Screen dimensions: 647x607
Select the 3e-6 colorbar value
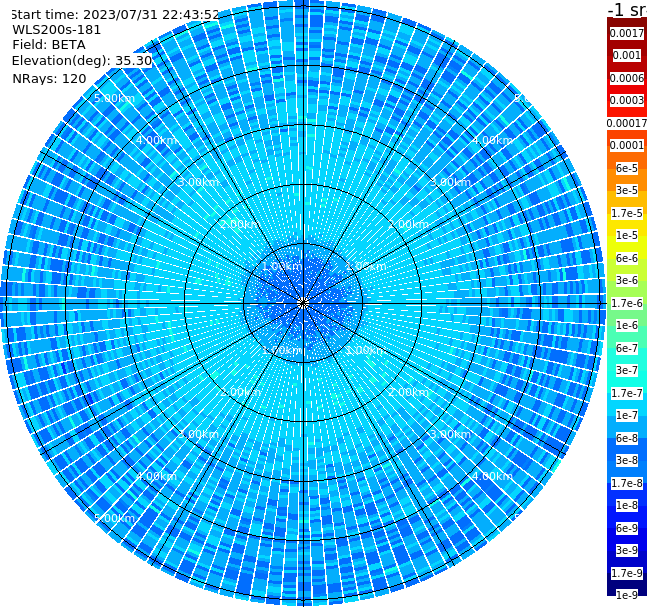[x=627, y=280]
